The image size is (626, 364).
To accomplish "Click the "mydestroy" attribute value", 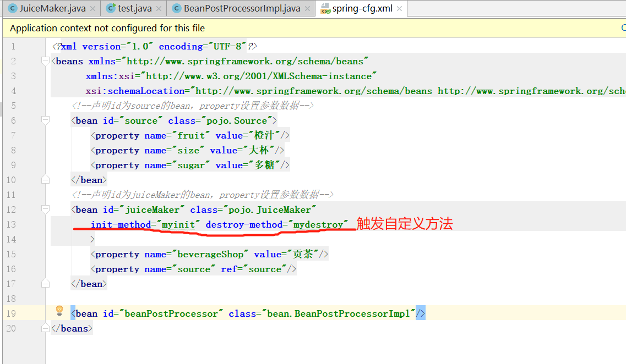I will click(318, 224).
